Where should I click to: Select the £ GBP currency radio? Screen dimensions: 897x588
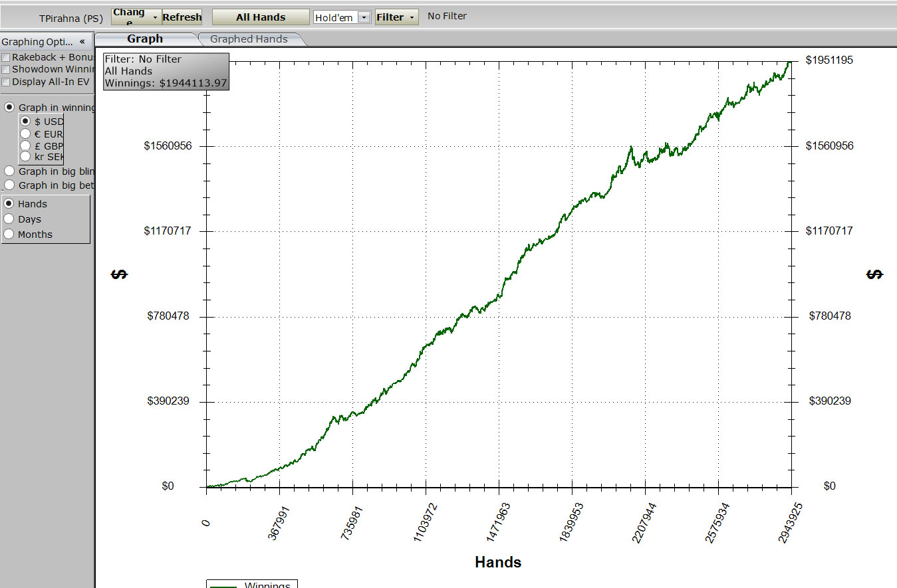point(25,146)
